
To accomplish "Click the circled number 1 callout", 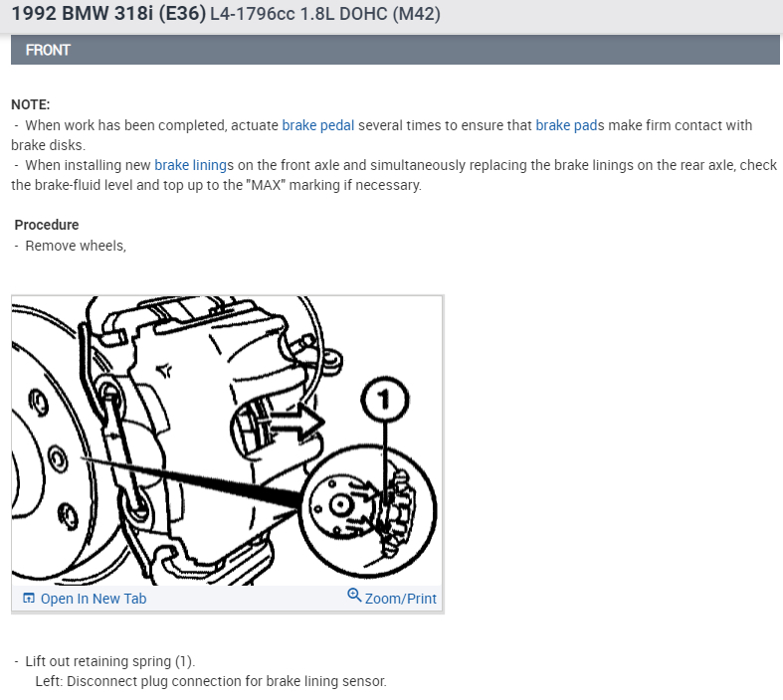I will [x=384, y=400].
